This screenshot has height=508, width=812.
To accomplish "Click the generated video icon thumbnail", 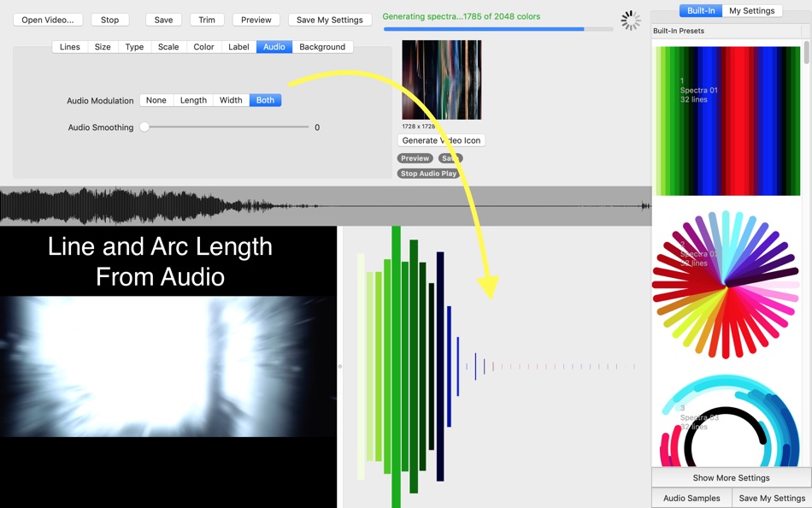I will point(442,80).
